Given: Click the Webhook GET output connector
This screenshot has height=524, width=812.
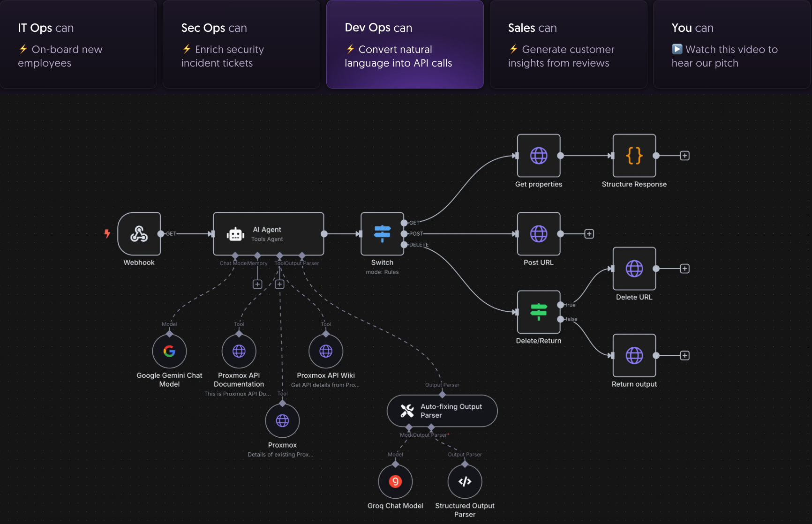Looking at the screenshot, I should [161, 233].
